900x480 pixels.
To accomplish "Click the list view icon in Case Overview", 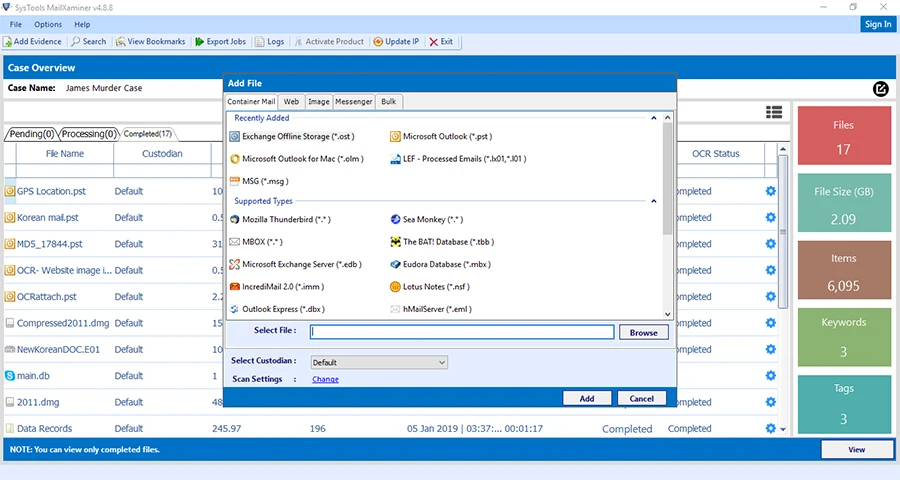I will tap(774, 112).
